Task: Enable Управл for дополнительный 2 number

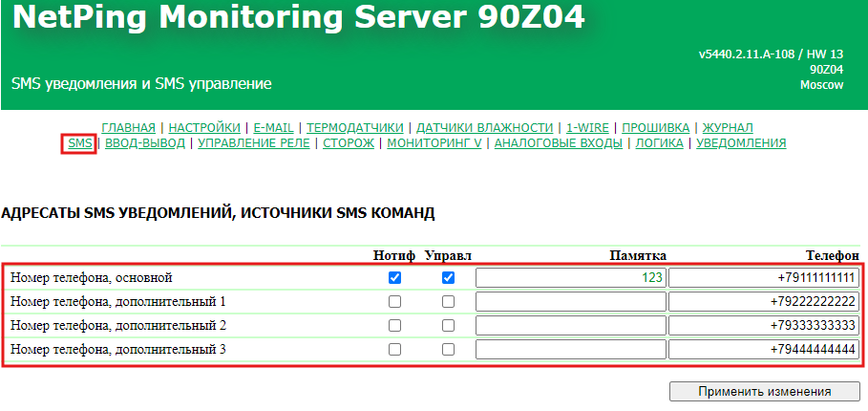Action: click(448, 326)
